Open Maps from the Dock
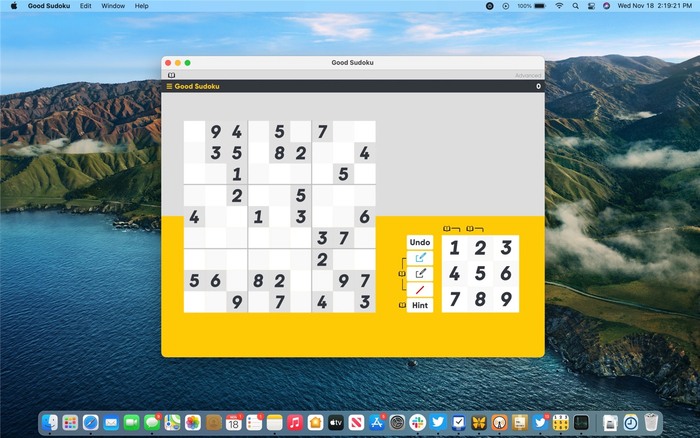This screenshot has width=700, height=438. pyautogui.click(x=172, y=422)
